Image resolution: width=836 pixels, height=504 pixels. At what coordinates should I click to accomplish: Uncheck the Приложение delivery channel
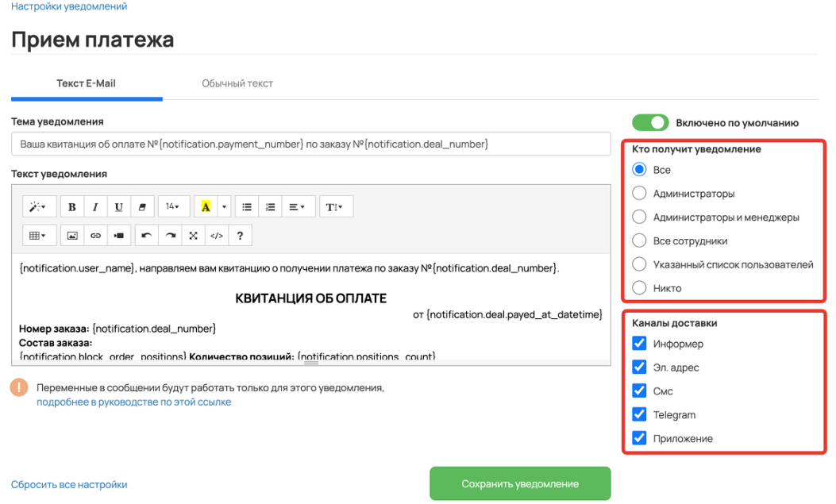click(x=639, y=438)
